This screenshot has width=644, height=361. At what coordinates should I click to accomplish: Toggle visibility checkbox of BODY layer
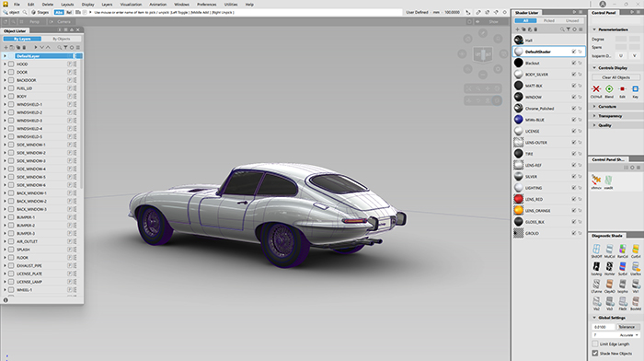pyautogui.click(x=11, y=96)
